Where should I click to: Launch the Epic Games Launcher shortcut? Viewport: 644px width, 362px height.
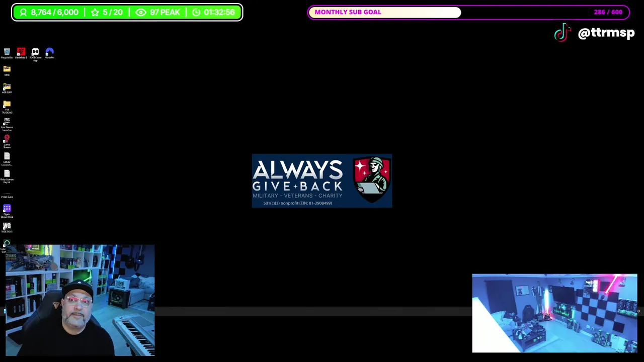point(7,124)
